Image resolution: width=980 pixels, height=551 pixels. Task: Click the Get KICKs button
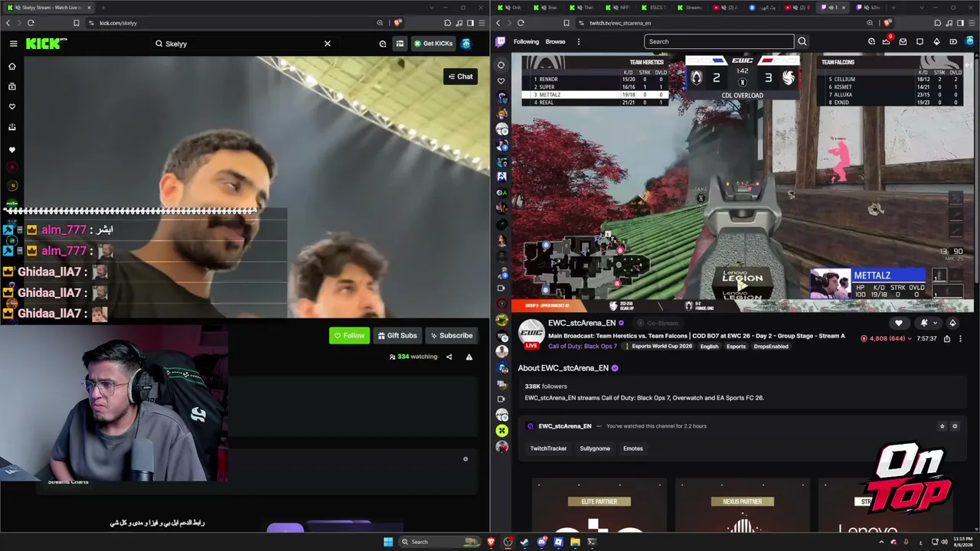433,44
